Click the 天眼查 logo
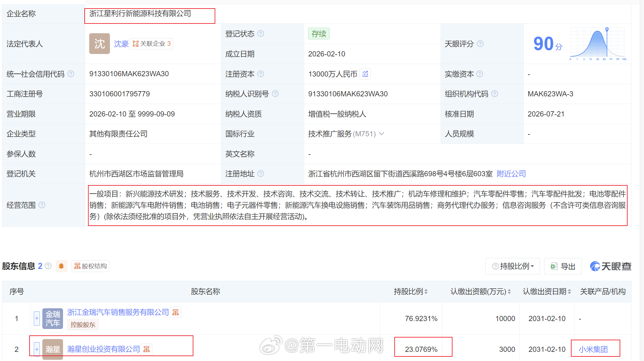 pos(611,266)
